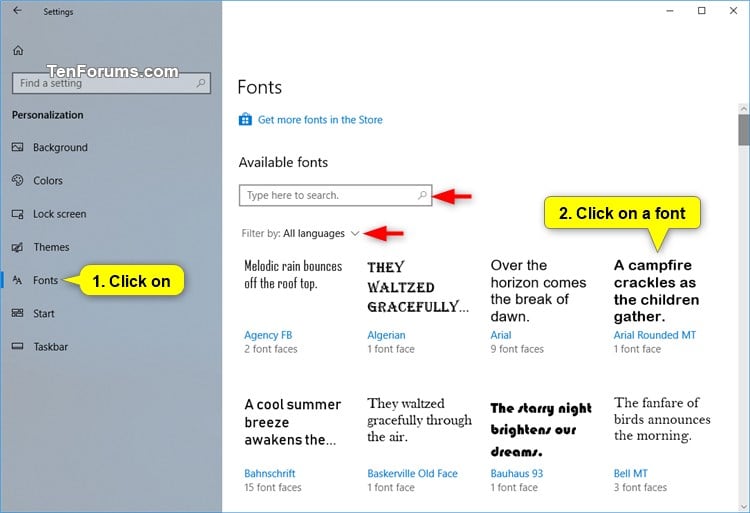Click the scrollbar down arrow
This screenshot has height=513, width=750.
coord(743,507)
